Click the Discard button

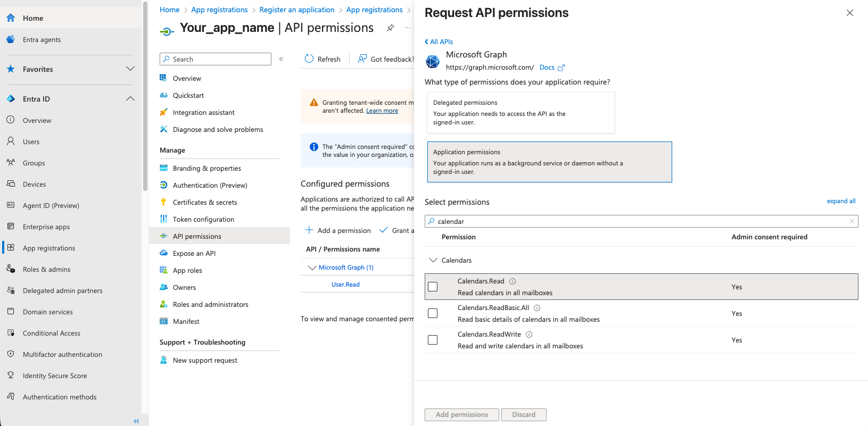point(524,415)
